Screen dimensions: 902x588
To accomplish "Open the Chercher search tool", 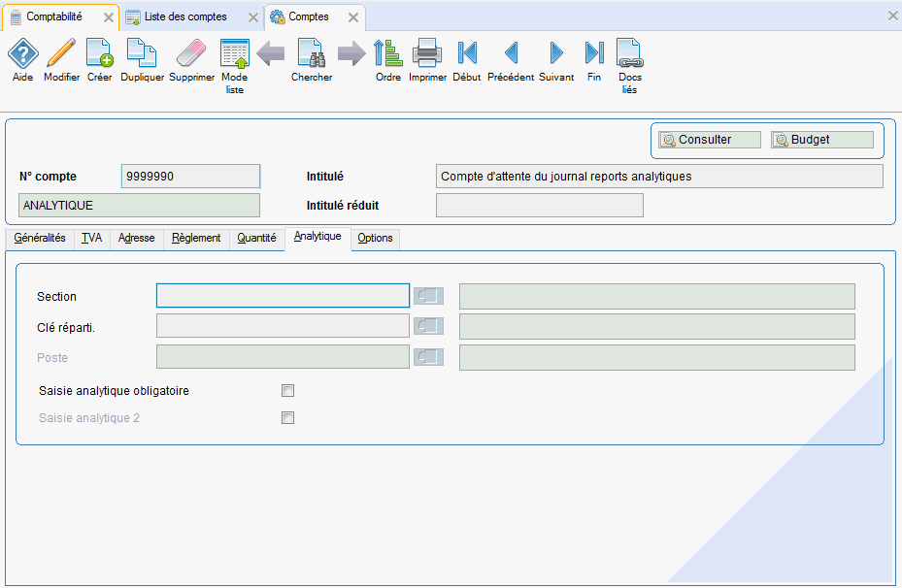I will (311, 54).
